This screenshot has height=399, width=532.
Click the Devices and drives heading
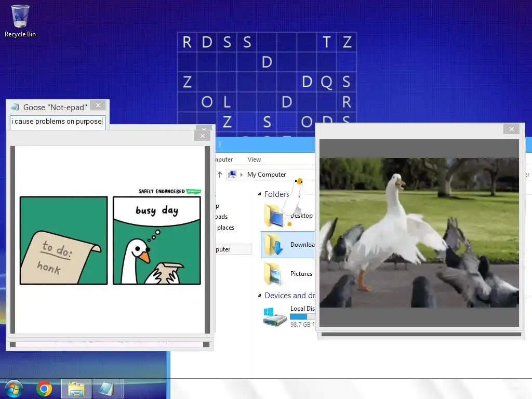point(290,296)
